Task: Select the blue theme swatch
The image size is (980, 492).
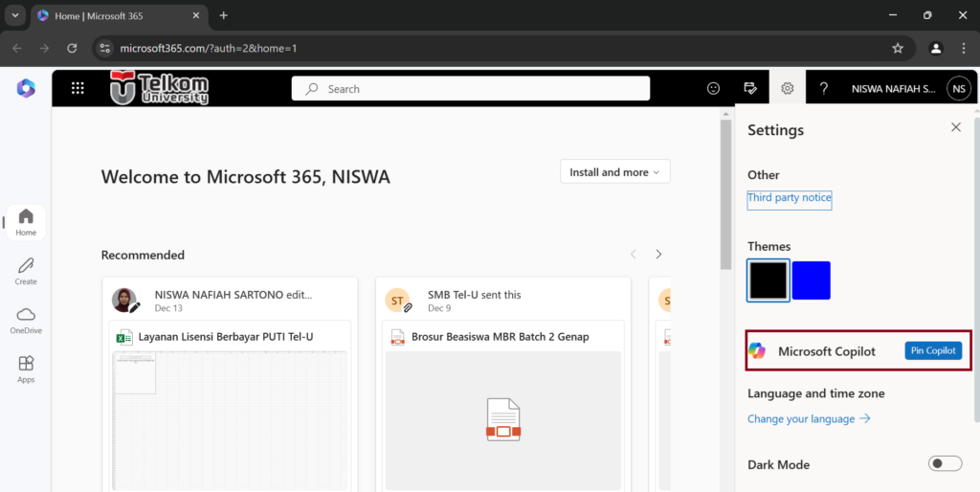Action: tap(811, 280)
